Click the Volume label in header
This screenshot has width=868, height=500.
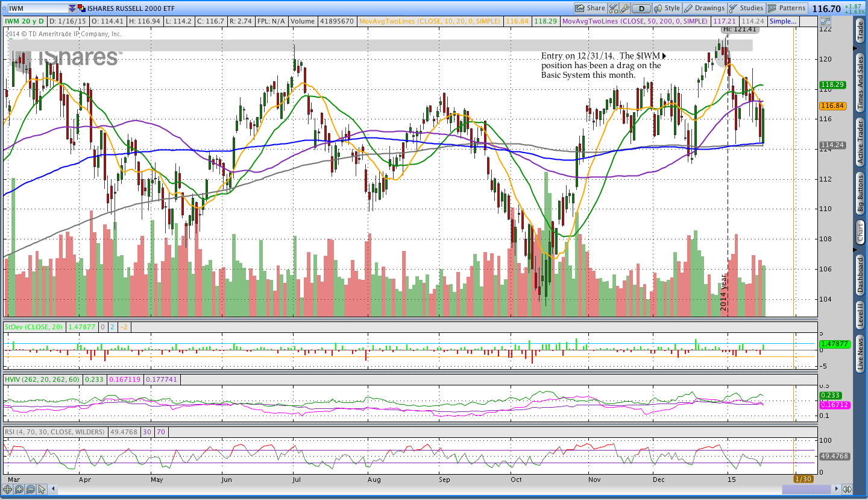pyautogui.click(x=302, y=21)
